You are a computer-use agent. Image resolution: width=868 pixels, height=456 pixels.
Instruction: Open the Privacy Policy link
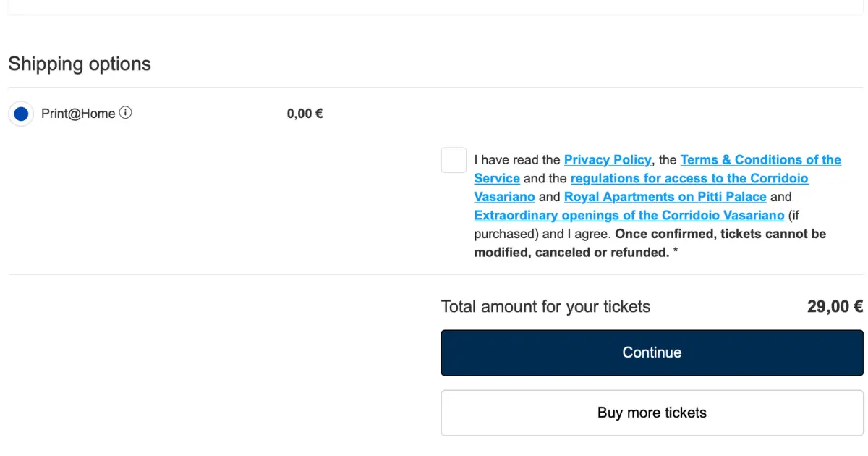point(608,160)
